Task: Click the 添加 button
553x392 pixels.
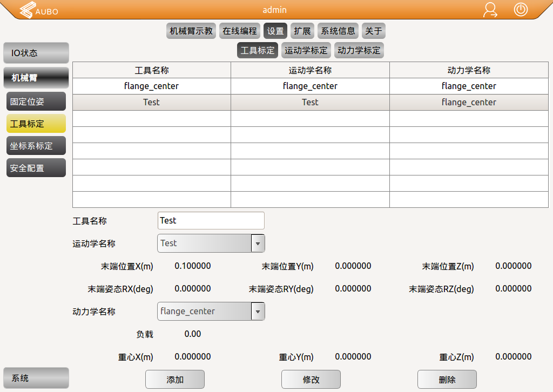Action: (x=175, y=379)
